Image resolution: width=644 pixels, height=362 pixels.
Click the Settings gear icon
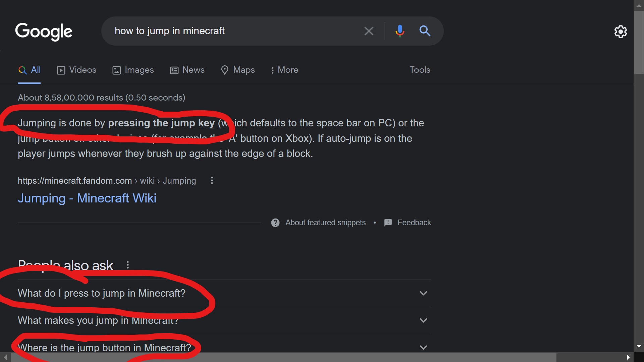(x=620, y=31)
